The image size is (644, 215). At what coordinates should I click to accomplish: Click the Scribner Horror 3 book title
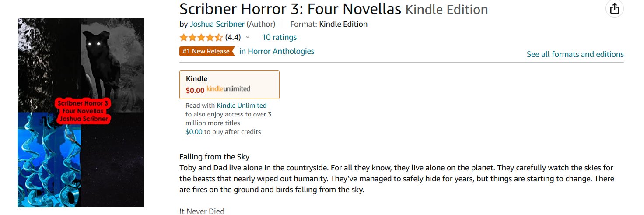(290, 9)
